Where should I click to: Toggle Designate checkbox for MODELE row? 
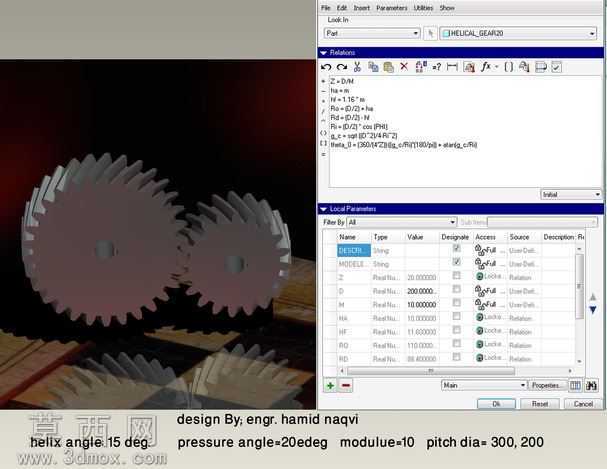pyautogui.click(x=457, y=262)
